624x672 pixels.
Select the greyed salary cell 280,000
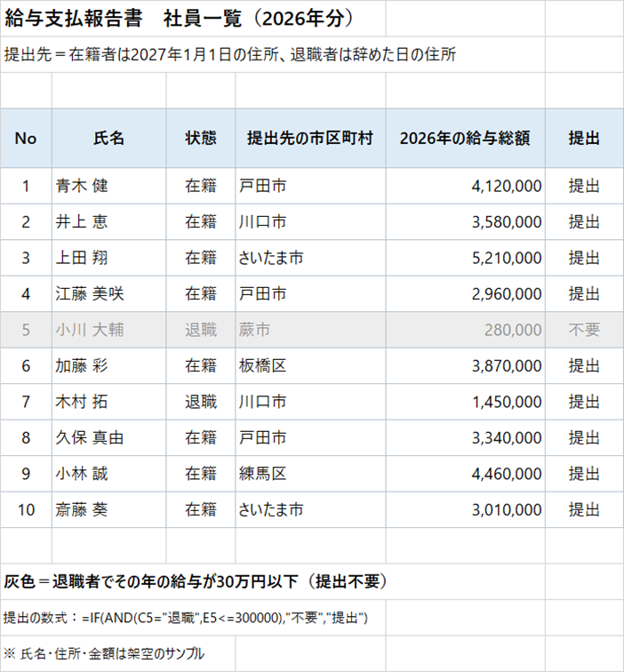[x=466, y=330]
